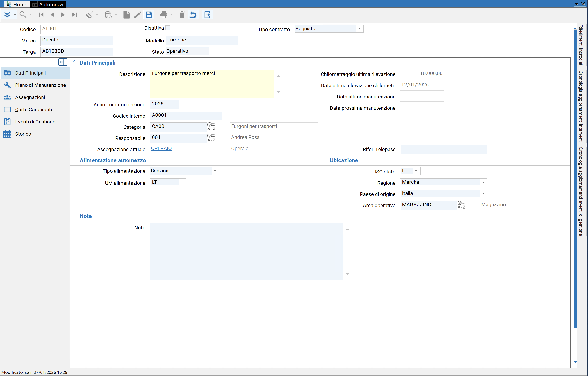
Task: Click the Eventi di Gestione clipboard icon
Action: click(x=7, y=121)
